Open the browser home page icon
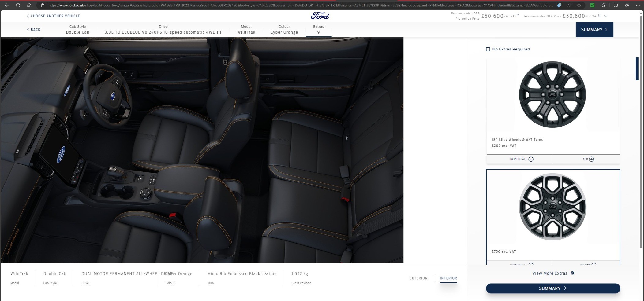The height and width of the screenshot is (301, 644). (x=29, y=5)
